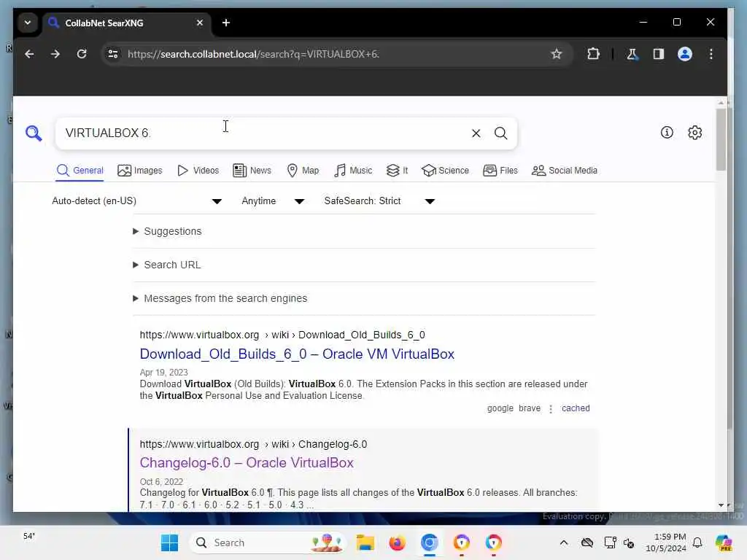Go back with browser back arrow
Viewport: 747px width, 560px height.
click(29, 54)
